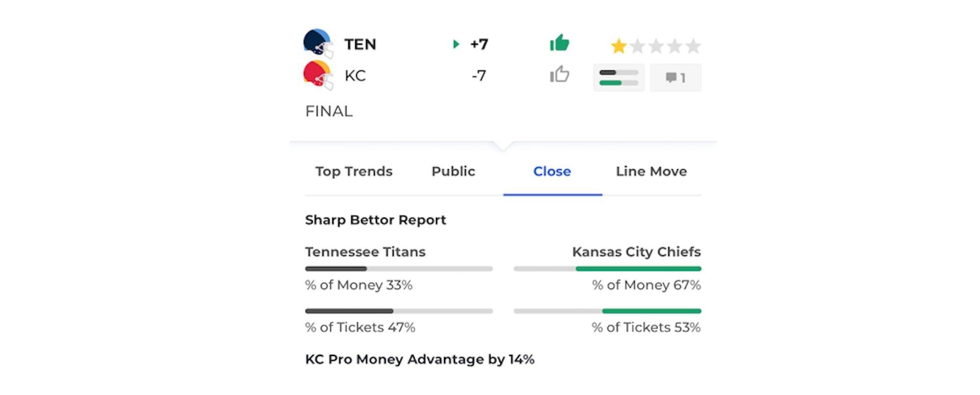Click the Kansas City Chiefs team name
980x395 pixels.
tap(637, 252)
